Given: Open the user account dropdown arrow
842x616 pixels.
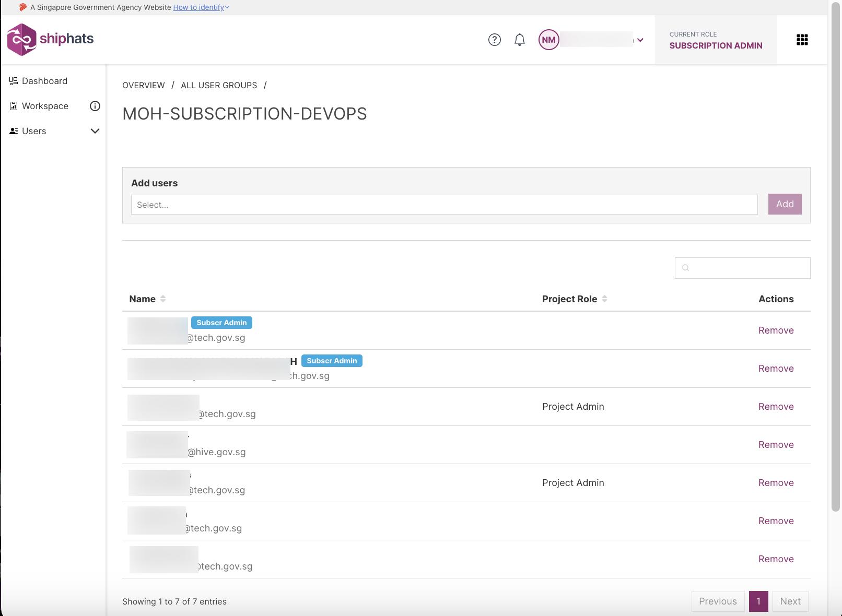Looking at the screenshot, I should pos(640,40).
